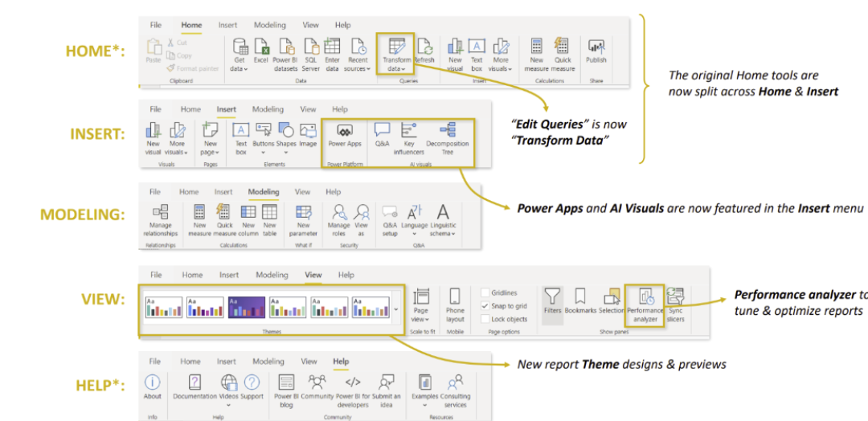868x421 pixels.
Task: Click Quick measure in the Home ribbon
Action: (x=563, y=55)
